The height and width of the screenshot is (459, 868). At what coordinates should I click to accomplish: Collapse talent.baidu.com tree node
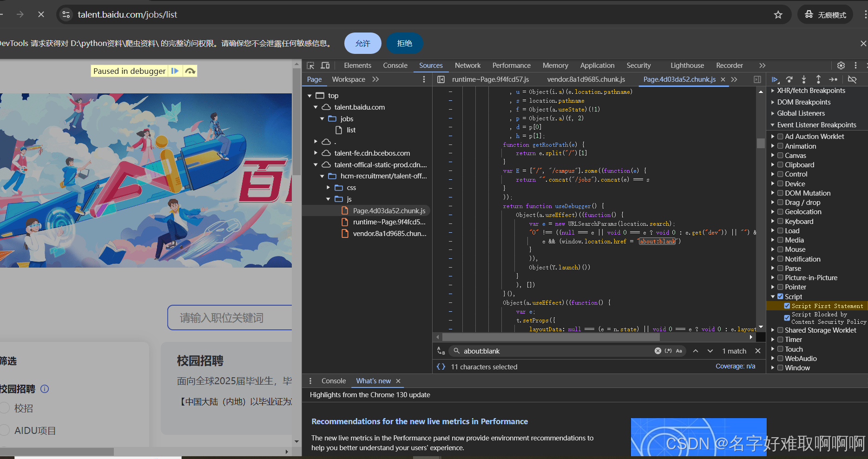[x=316, y=107]
